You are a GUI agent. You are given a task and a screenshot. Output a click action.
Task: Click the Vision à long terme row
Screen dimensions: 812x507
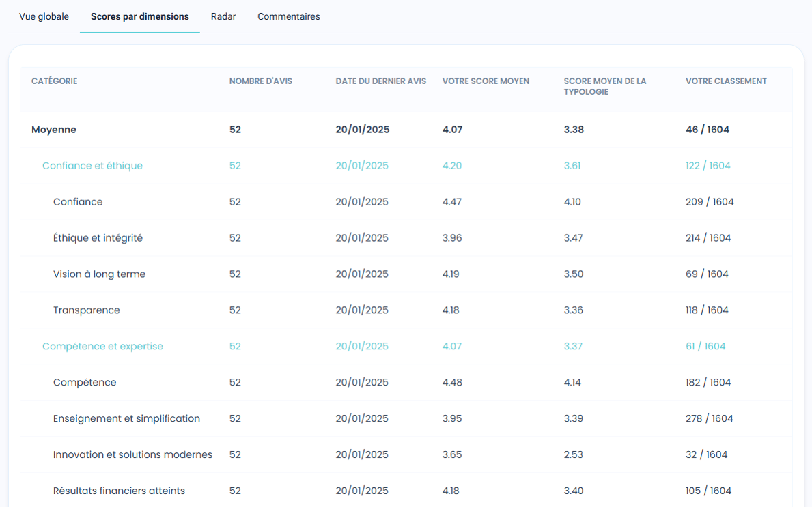[99, 274]
